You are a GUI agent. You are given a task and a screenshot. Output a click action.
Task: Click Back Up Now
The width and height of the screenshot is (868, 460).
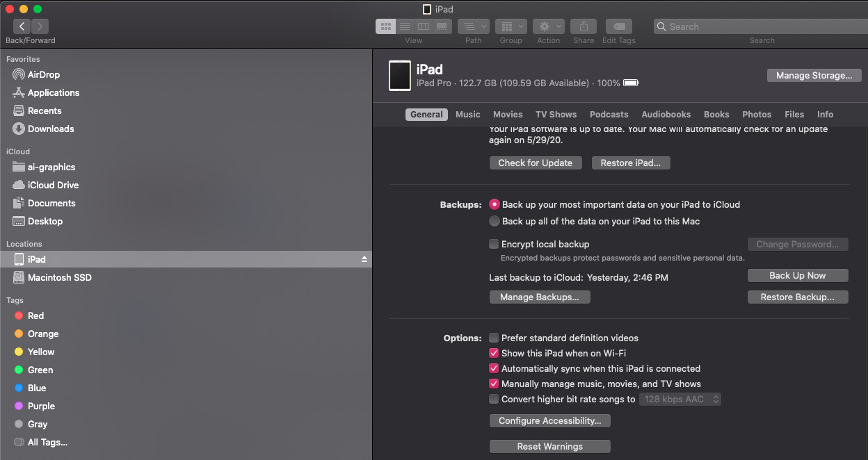[798, 275]
